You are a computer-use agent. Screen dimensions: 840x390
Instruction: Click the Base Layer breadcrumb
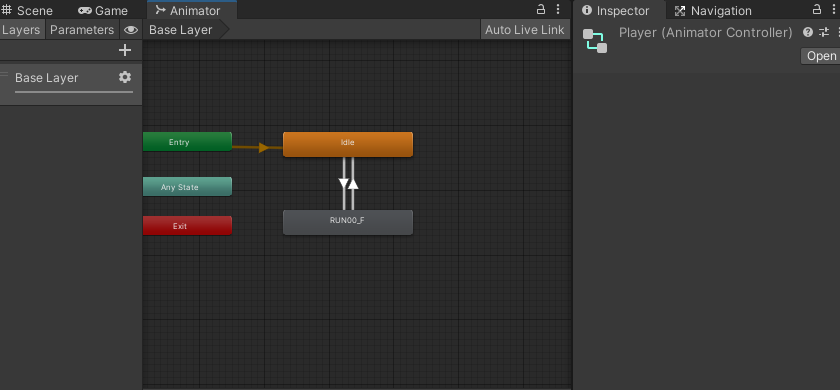coord(181,30)
